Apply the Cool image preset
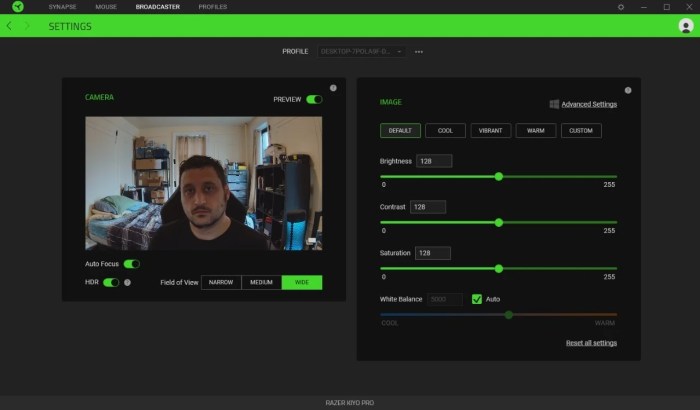Image resolution: width=700 pixels, height=410 pixels. (445, 130)
